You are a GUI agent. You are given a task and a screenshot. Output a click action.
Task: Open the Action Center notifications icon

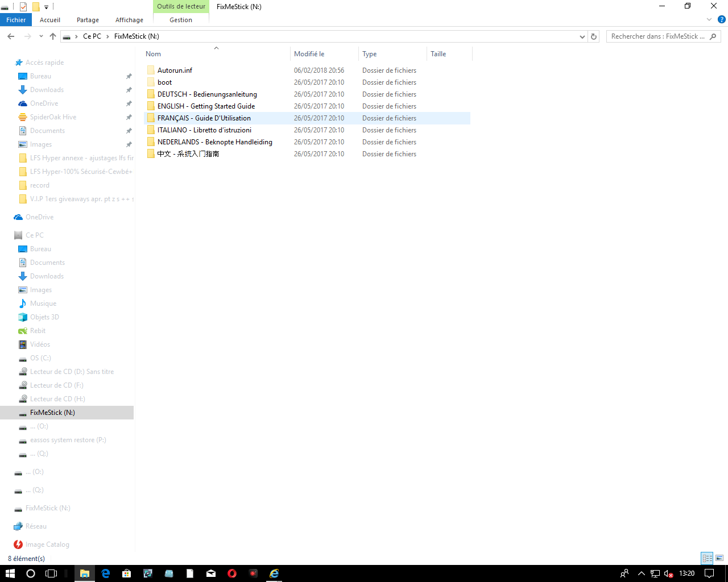click(x=709, y=573)
